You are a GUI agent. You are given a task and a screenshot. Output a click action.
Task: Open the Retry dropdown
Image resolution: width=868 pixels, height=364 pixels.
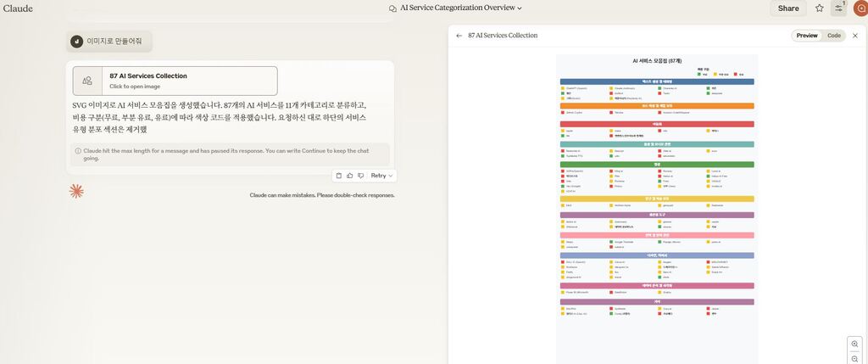(x=381, y=176)
